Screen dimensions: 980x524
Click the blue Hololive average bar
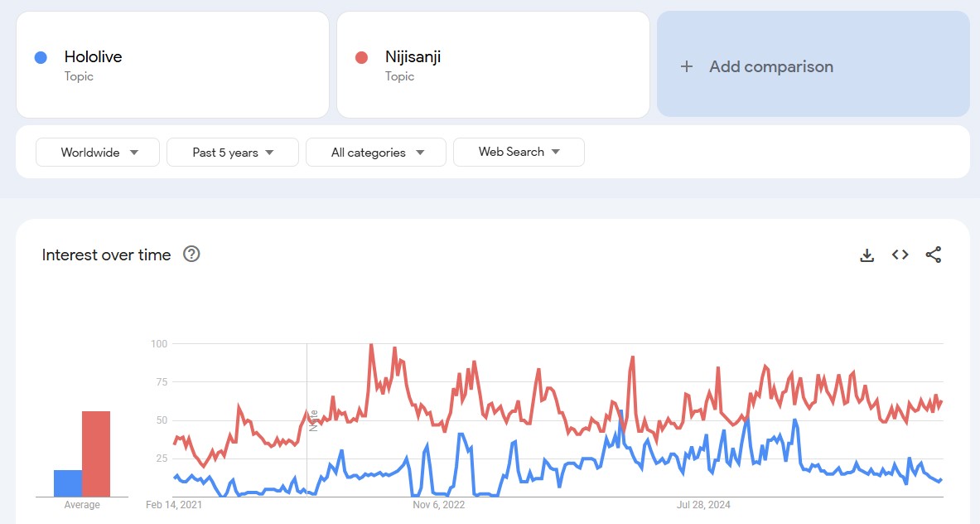[68, 483]
